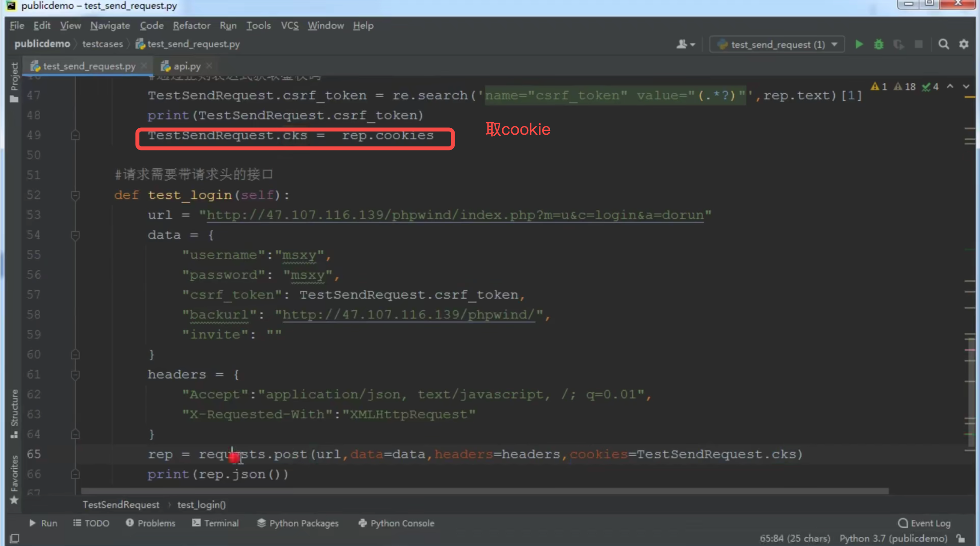Screen dimensions: 980x546
Task: Close the test_send_request.py tab
Action: click(x=144, y=66)
